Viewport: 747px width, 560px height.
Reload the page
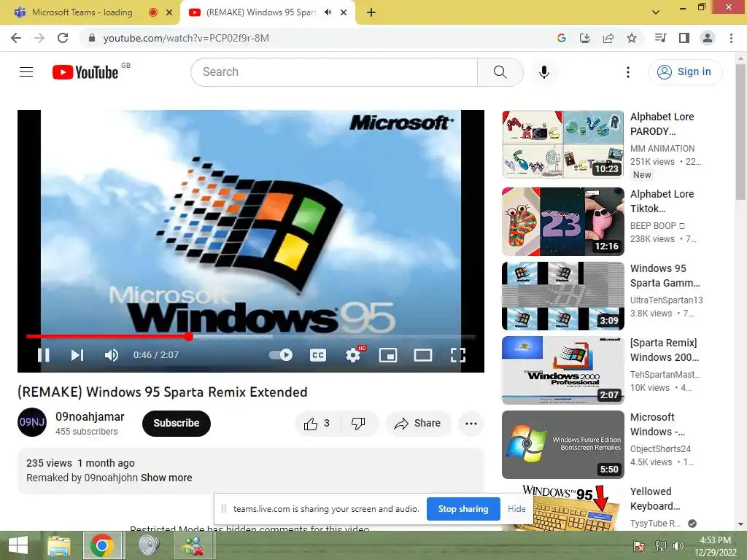[x=63, y=38]
